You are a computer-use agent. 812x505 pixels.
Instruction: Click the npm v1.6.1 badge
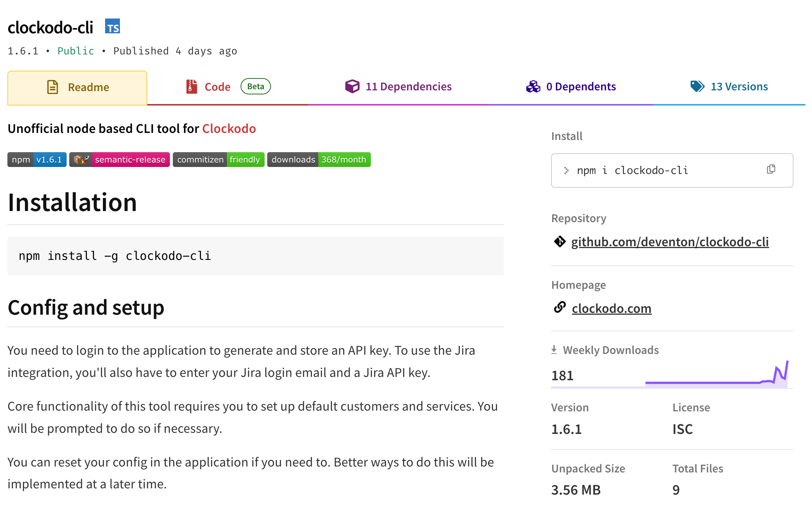point(37,160)
